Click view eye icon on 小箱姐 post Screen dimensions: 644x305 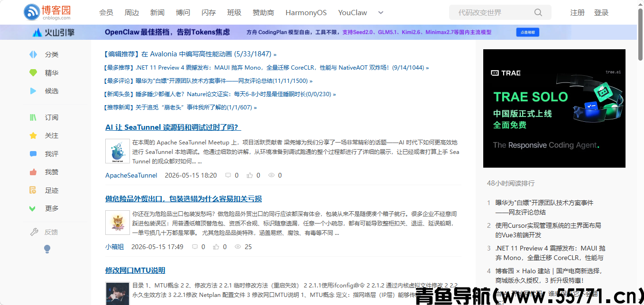click(x=238, y=247)
